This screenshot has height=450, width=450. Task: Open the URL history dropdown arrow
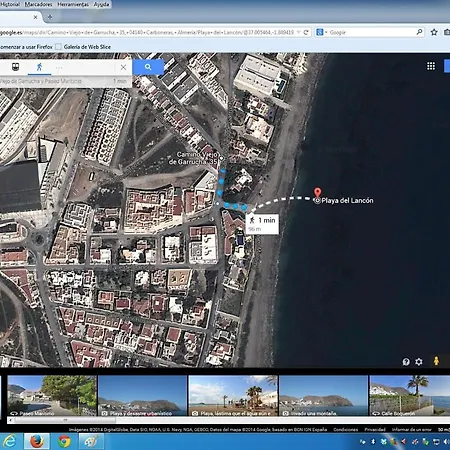click(299, 32)
